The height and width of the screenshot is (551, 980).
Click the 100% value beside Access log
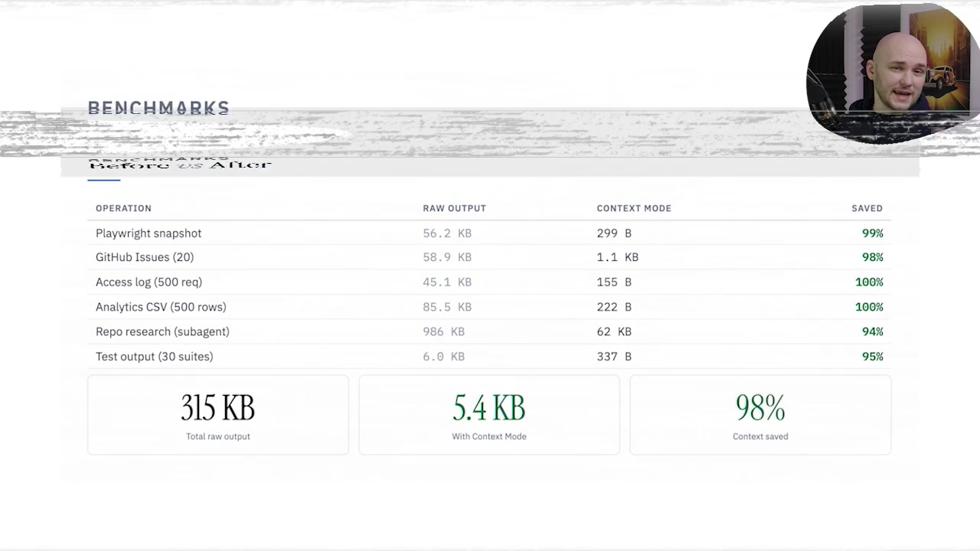[869, 282]
